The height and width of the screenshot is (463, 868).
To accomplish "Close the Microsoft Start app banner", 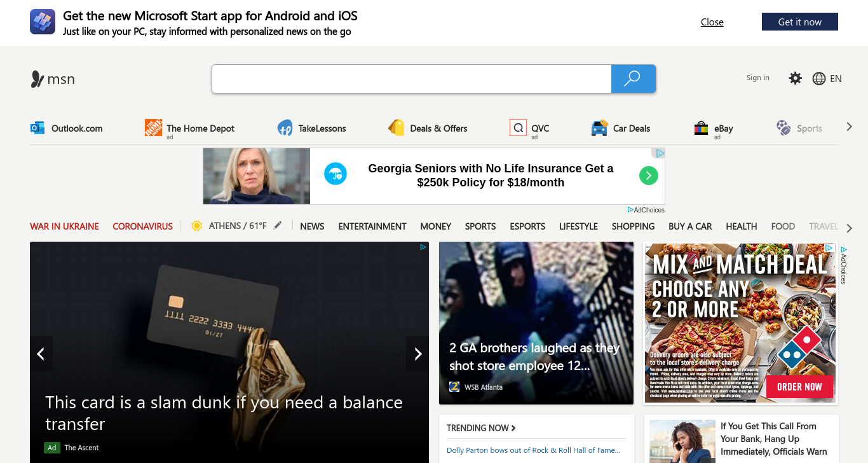I will coord(712,22).
